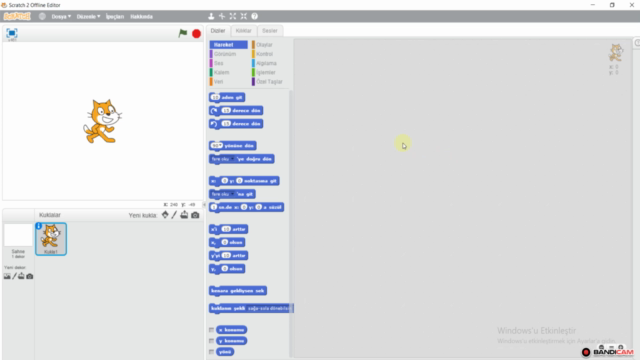This screenshot has width=640, height=360.
Task: Select the Kukla1 sprite thumbnail
Action: [x=51, y=239]
